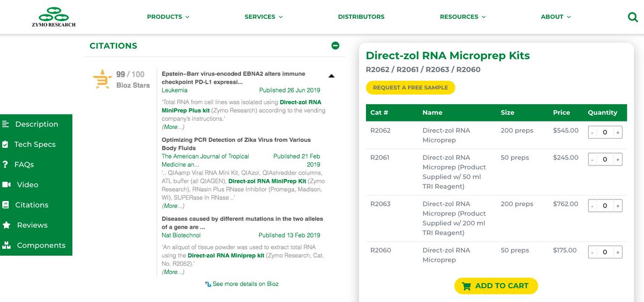Image resolution: width=644 pixels, height=302 pixels.
Task: Open the ABOUT dropdown menu
Action: point(556,17)
